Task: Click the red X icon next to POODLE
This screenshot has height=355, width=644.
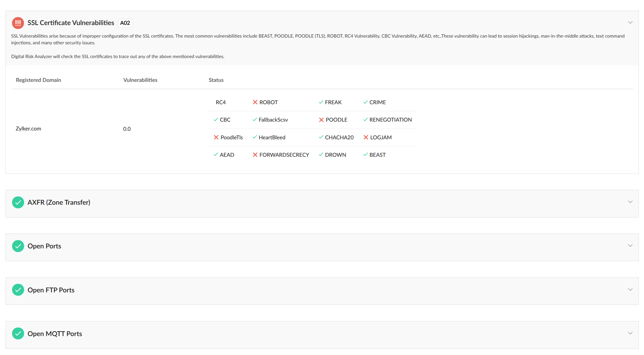Action: tap(321, 120)
